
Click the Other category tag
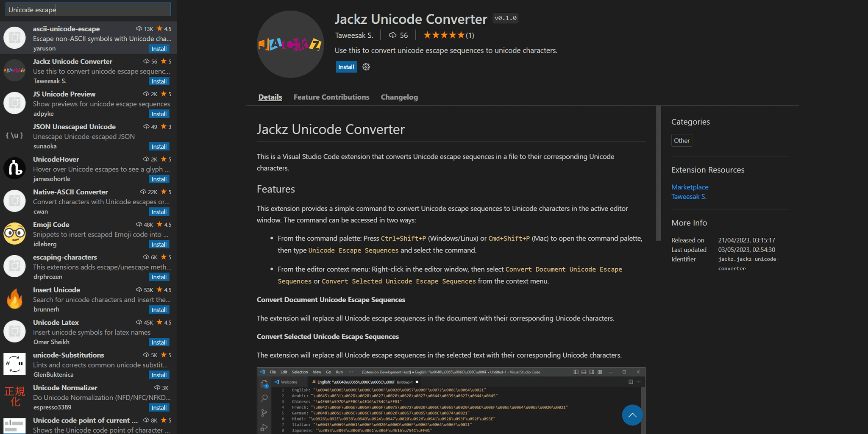tap(682, 141)
